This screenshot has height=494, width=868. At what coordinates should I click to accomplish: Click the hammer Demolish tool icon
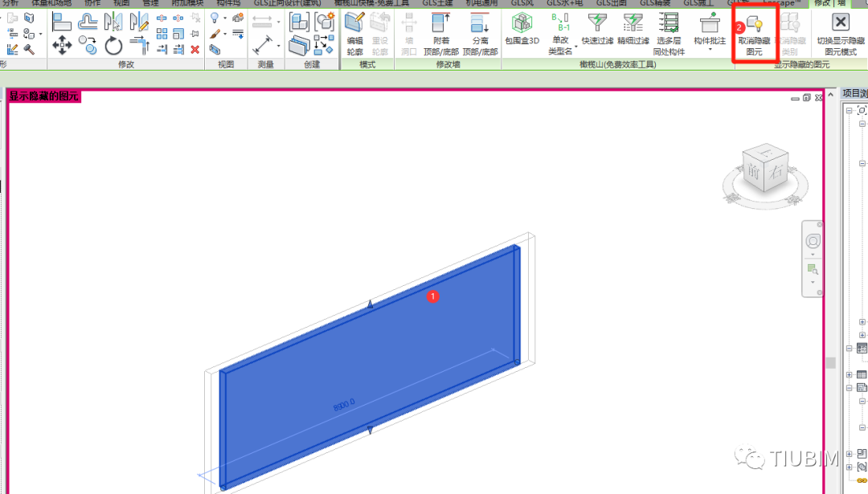pyautogui.click(x=29, y=50)
